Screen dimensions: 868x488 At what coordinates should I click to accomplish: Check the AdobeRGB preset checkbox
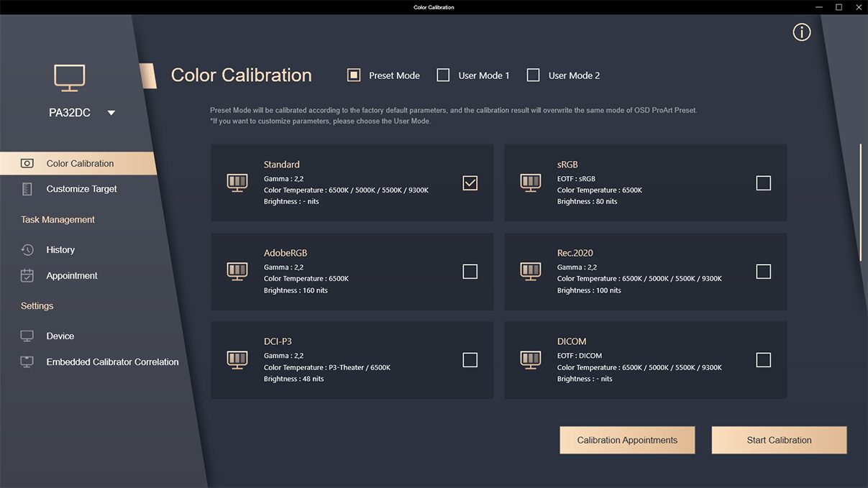[x=470, y=272]
